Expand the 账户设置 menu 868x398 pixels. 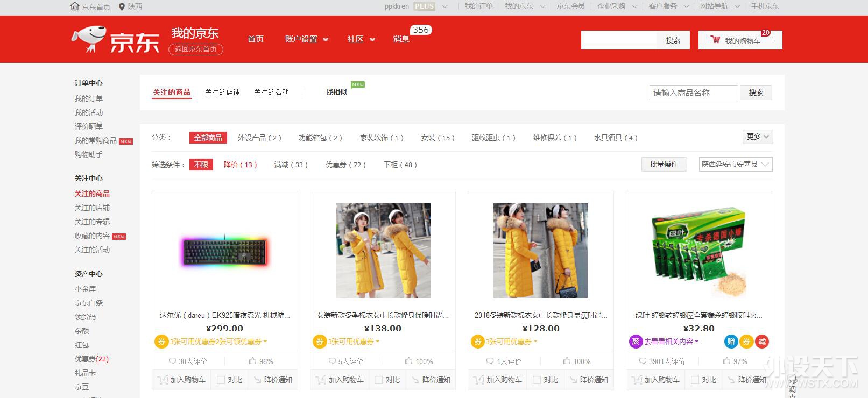tap(306, 39)
